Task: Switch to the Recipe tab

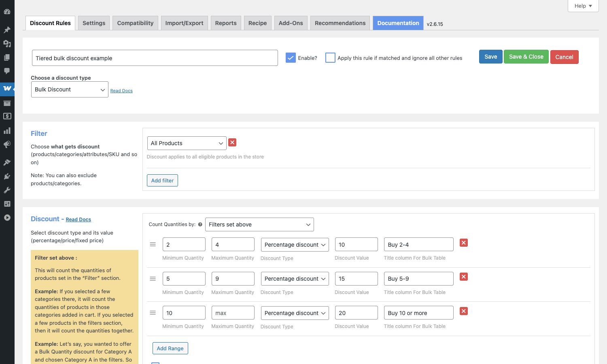Action: [257, 23]
